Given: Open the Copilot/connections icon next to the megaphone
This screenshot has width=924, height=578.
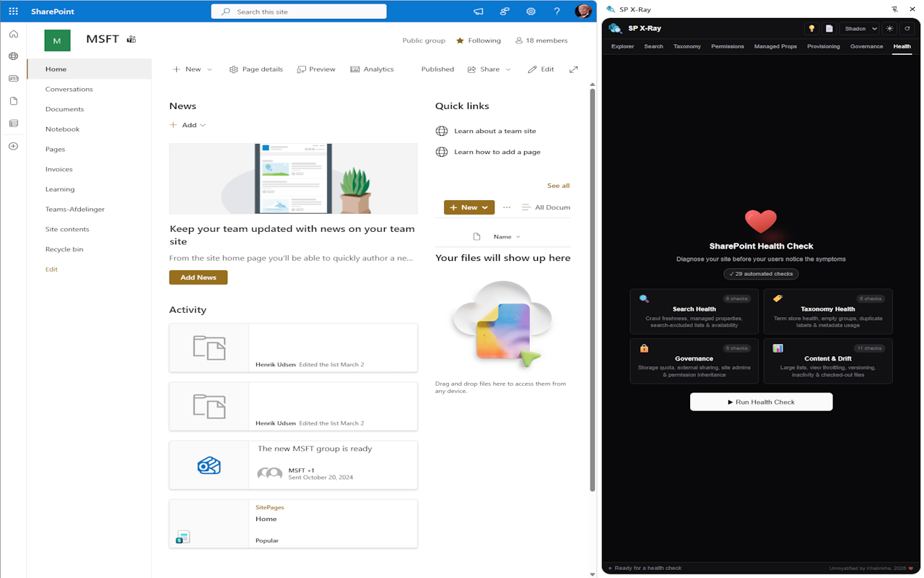Looking at the screenshot, I should point(505,12).
